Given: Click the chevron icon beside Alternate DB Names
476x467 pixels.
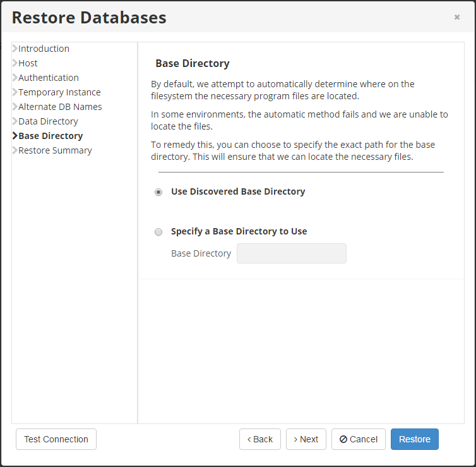Looking at the screenshot, I should 15,107.
